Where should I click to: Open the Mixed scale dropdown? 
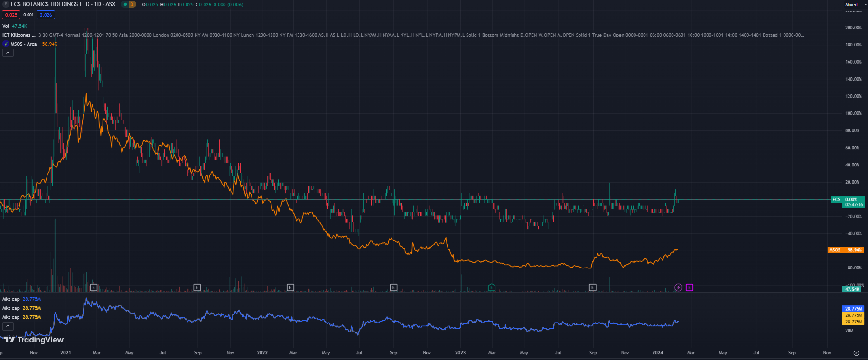point(855,5)
